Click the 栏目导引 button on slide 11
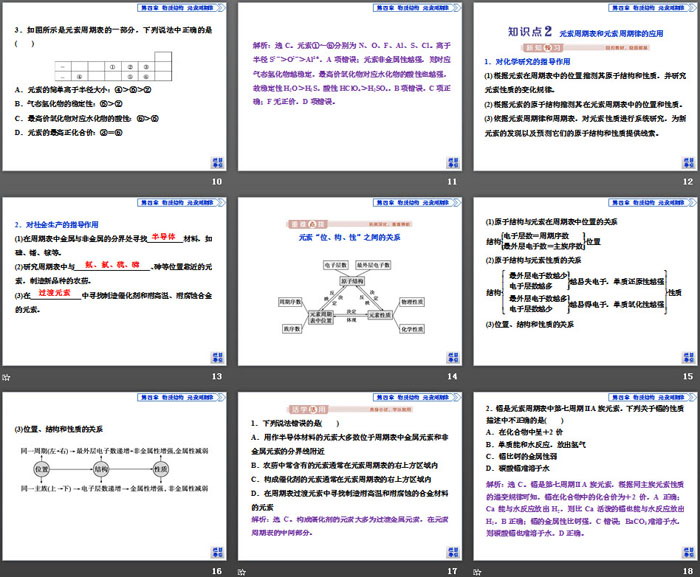The width and height of the screenshot is (700, 577). click(x=449, y=162)
